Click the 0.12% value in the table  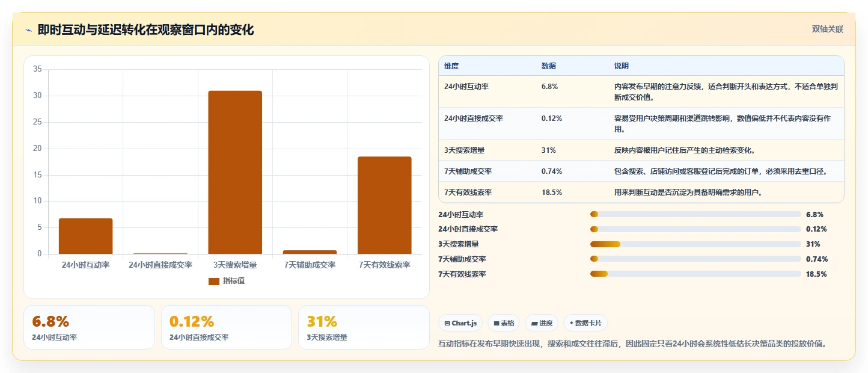tap(552, 119)
